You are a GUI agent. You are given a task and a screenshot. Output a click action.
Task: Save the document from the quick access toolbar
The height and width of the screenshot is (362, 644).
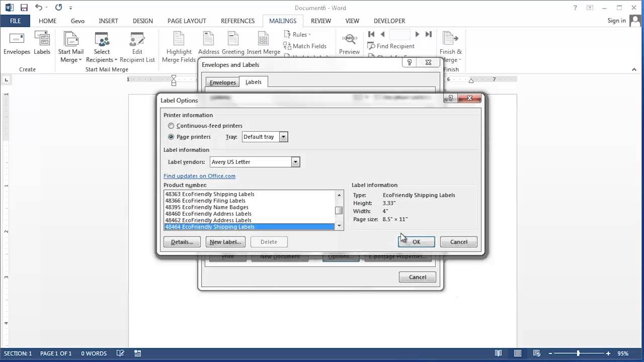coord(24,8)
